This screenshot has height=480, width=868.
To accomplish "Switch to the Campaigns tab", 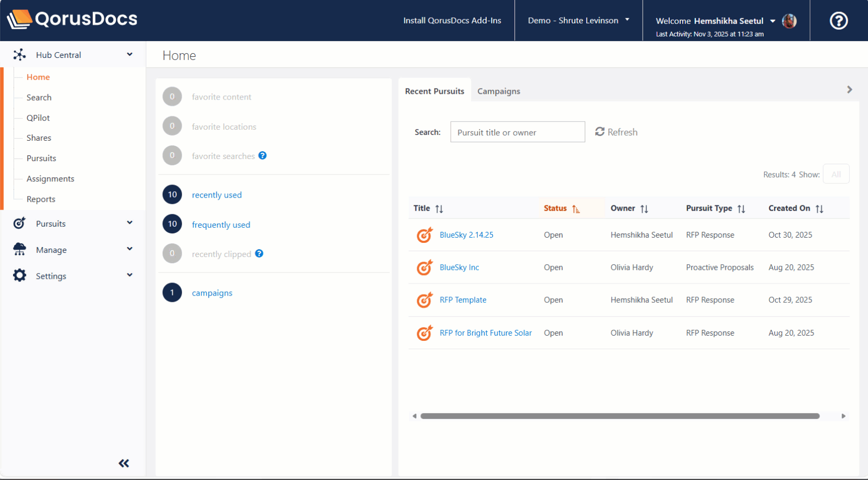I will 498,91.
